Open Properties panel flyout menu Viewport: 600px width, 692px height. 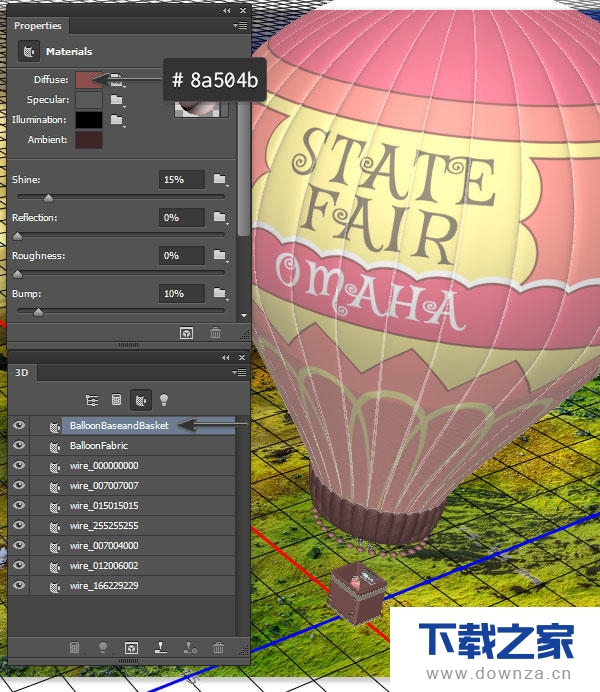240,26
